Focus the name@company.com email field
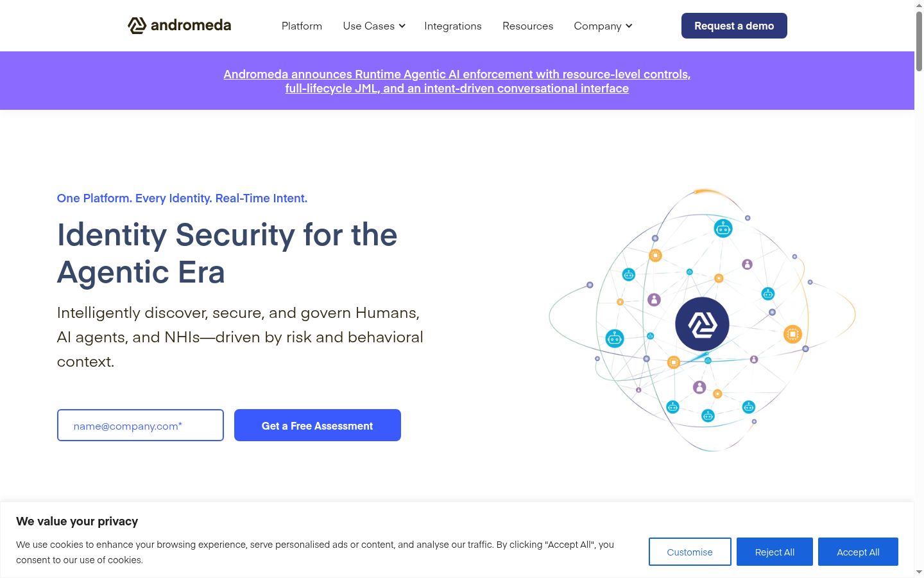Image resolution: width=924 pixels, height=578 pixels. [x=141, y=425]
